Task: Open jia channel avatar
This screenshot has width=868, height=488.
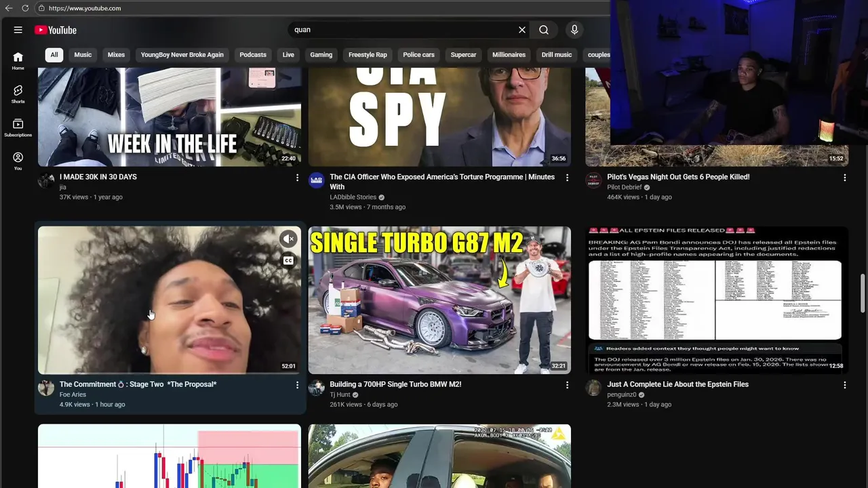Action: [x=46, y=180]
